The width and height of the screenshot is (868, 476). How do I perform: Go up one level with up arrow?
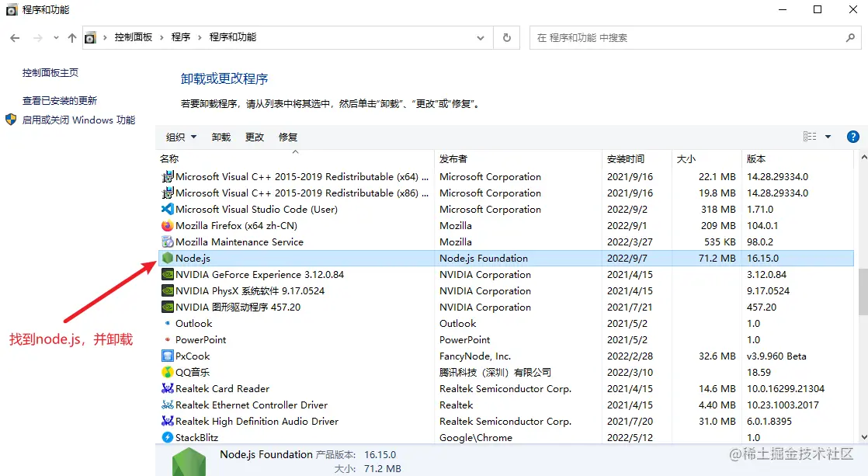click(72, 37)
